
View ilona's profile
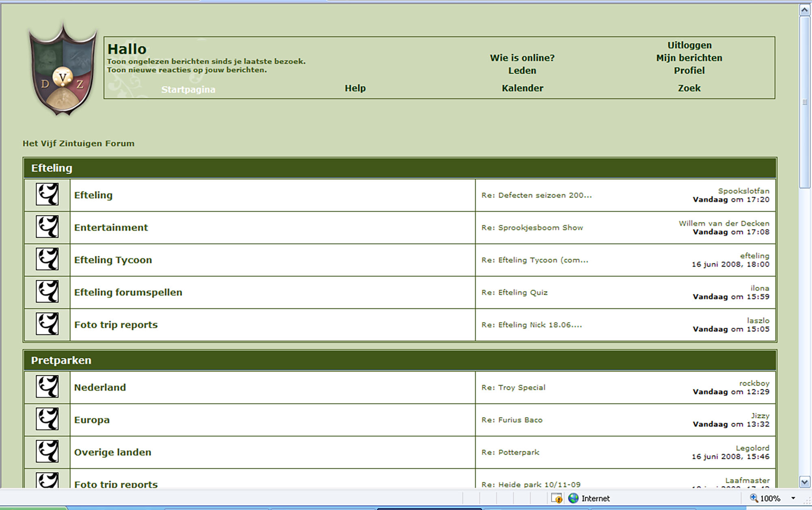point(760,288)
